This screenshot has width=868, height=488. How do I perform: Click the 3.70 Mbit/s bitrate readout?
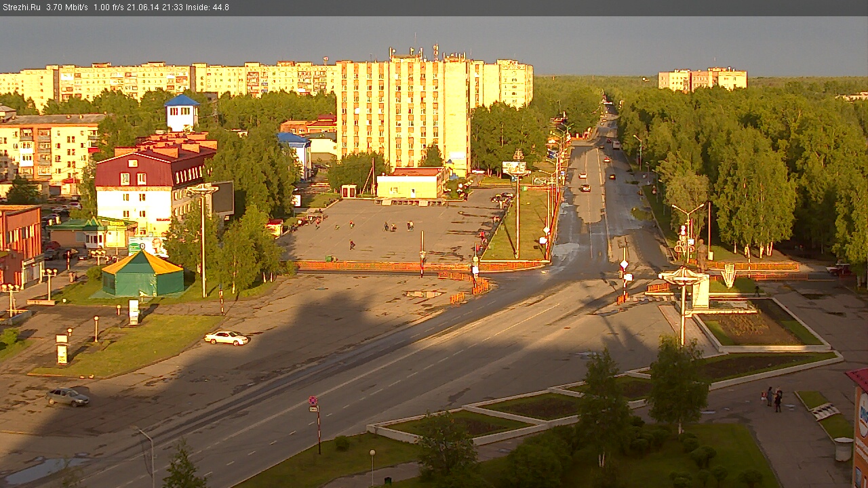click(x=67, y=7)
